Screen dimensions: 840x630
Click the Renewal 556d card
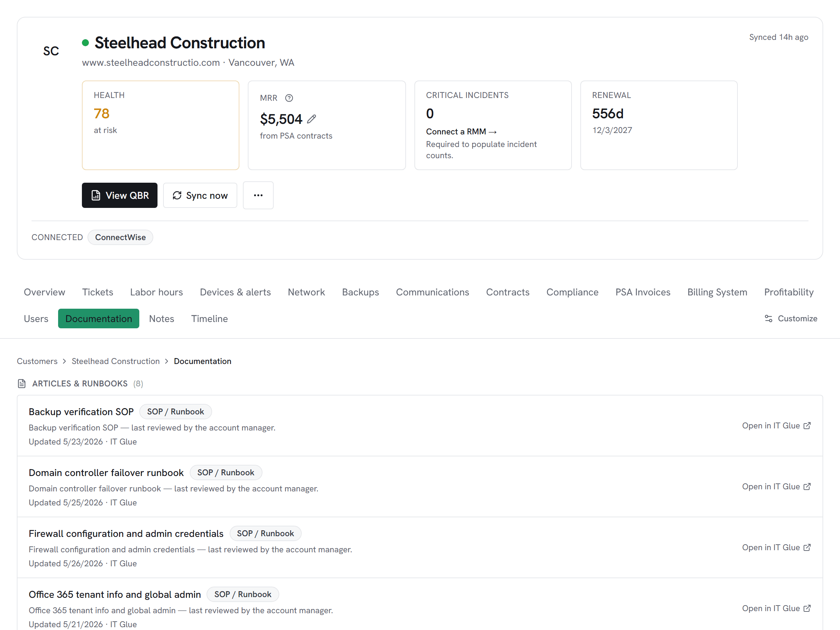(659, 125)
